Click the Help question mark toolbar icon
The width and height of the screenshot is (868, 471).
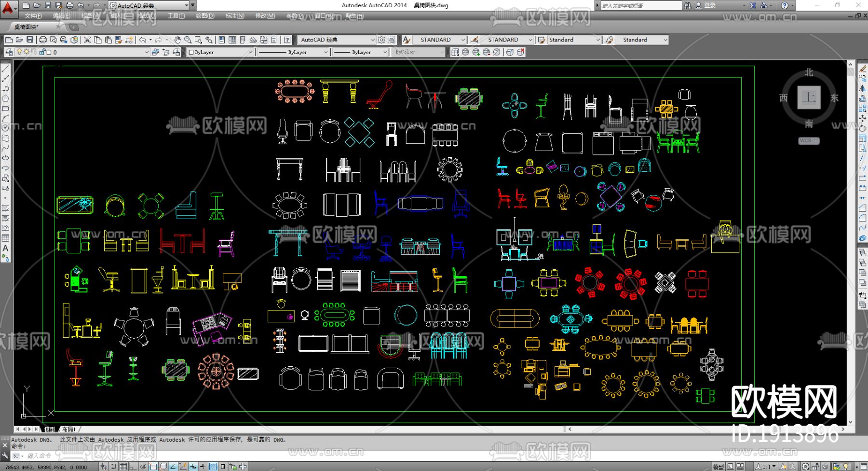click(x=287, y=40)
